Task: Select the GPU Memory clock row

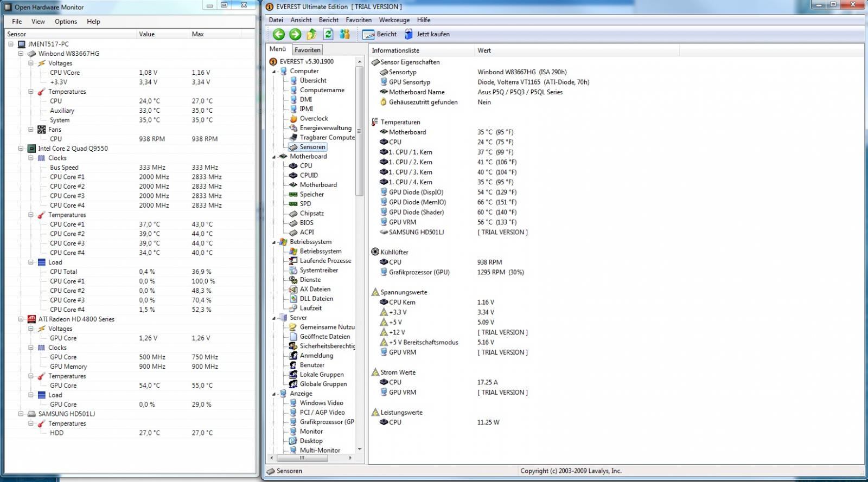Action: pyautogui.click(x=130, y=367)
